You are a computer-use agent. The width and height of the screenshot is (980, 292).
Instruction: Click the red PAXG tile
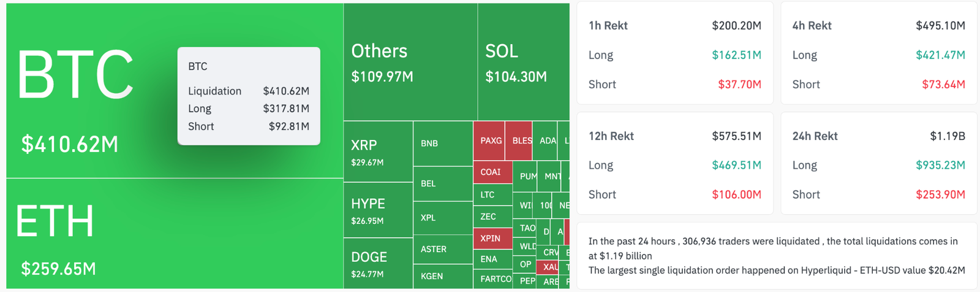pyautogui.click(x=491, y=140)
